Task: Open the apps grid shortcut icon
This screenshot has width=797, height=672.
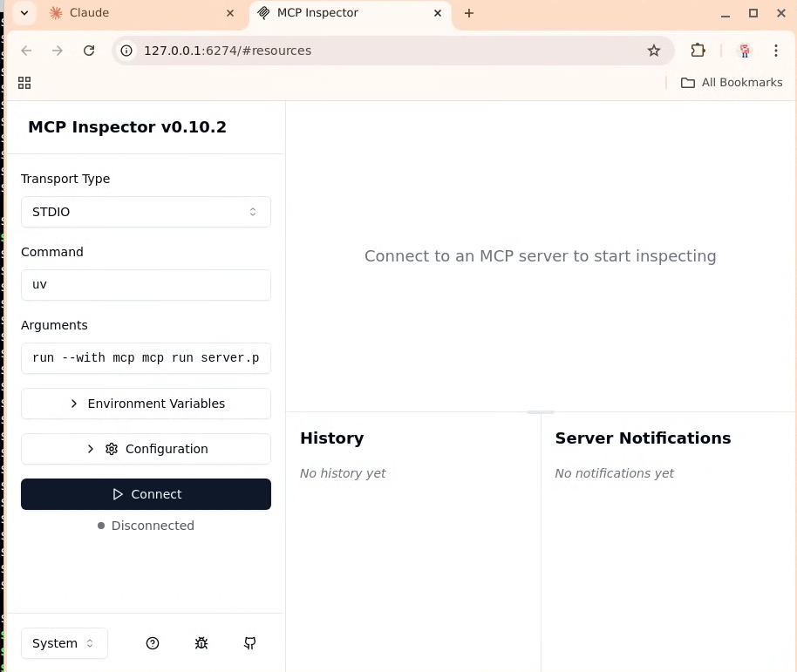Action: click(x=24, y=83)
